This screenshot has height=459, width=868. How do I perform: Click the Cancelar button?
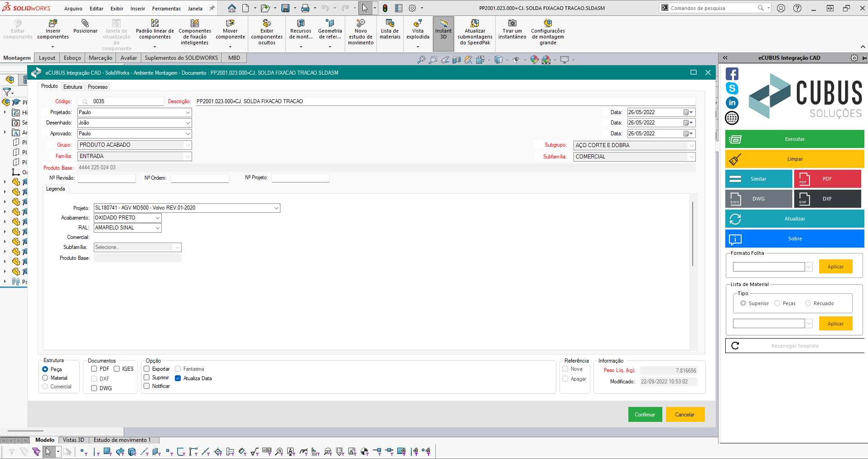(x=685, y=415)
